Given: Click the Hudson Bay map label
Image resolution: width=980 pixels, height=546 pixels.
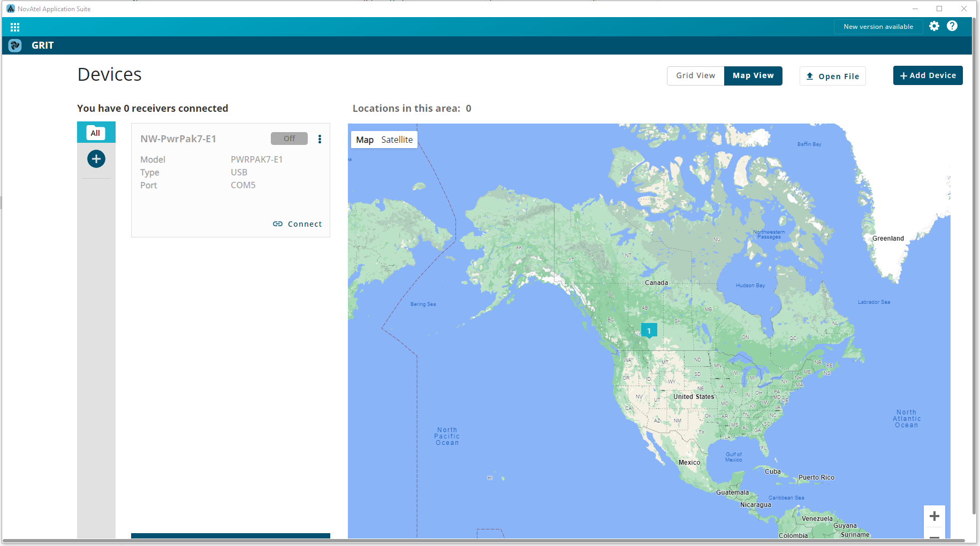Looking at the screenshot, I should pos(750,286).
